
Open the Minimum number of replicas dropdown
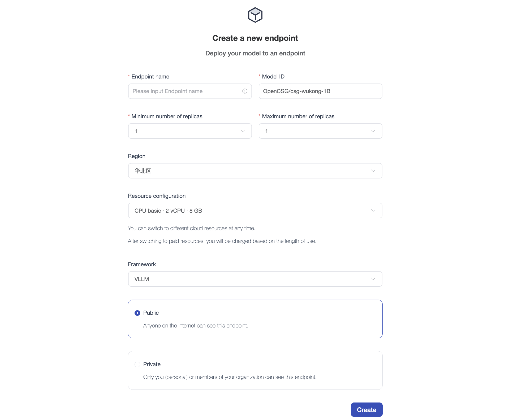pos(186,131)
